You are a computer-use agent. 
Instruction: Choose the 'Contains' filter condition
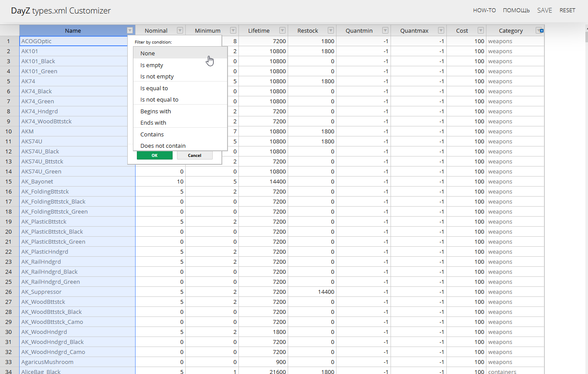(152, 134)
